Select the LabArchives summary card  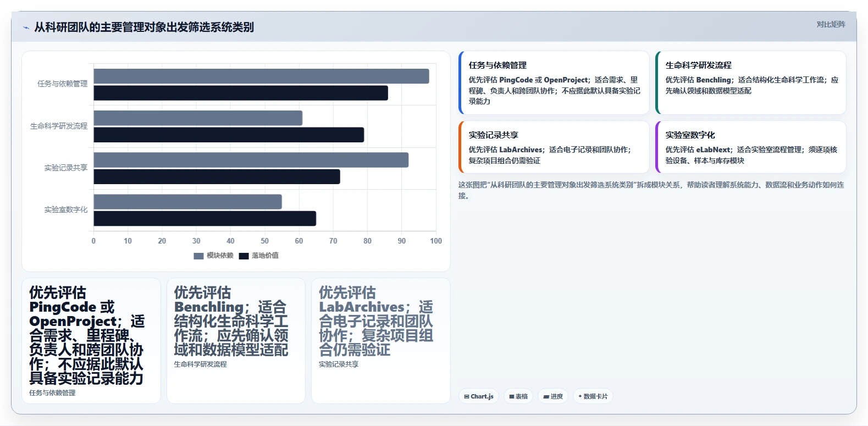(x=381, y=341)
